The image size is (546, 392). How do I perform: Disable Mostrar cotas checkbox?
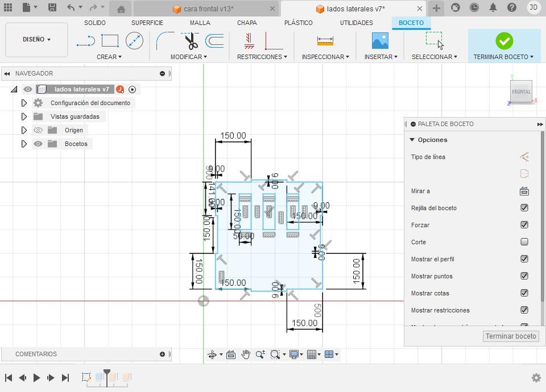click(524, 293)
